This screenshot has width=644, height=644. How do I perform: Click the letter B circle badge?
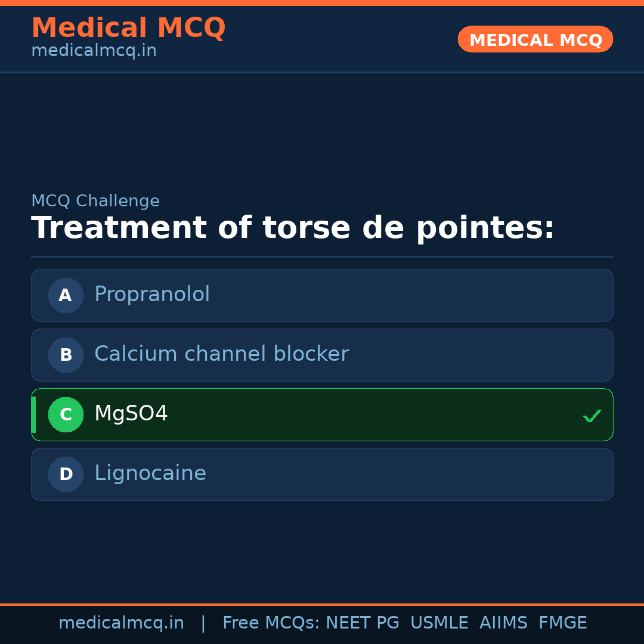pos(66,355)
